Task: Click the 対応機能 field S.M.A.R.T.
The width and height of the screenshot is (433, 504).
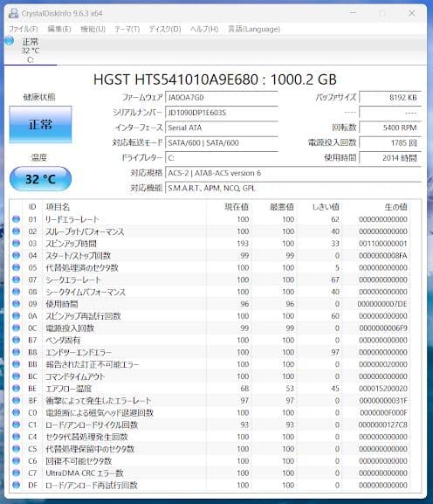Action: [x=293, y=188]
